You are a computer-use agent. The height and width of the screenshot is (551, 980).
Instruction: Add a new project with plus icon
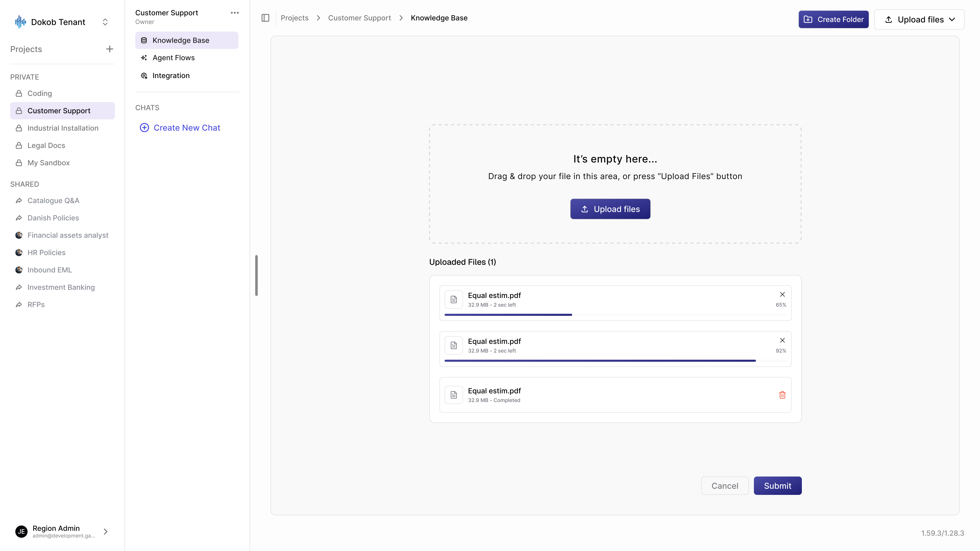point(110,49)
